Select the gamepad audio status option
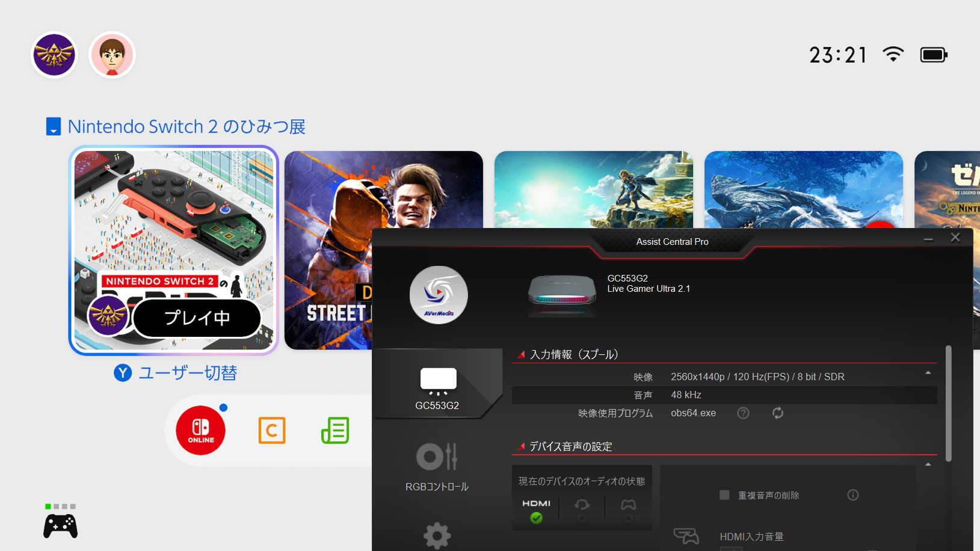980x551 pixels. click(x=628, y=510)
